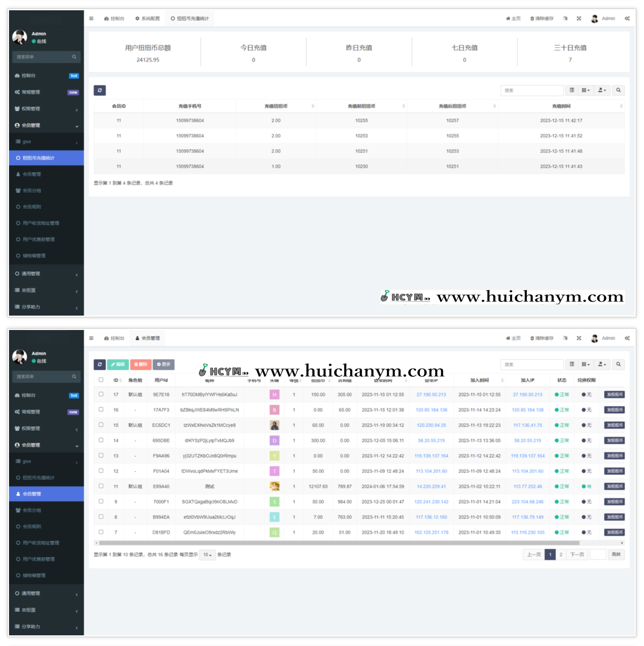Check the row for member ID 7

point(101,532)
